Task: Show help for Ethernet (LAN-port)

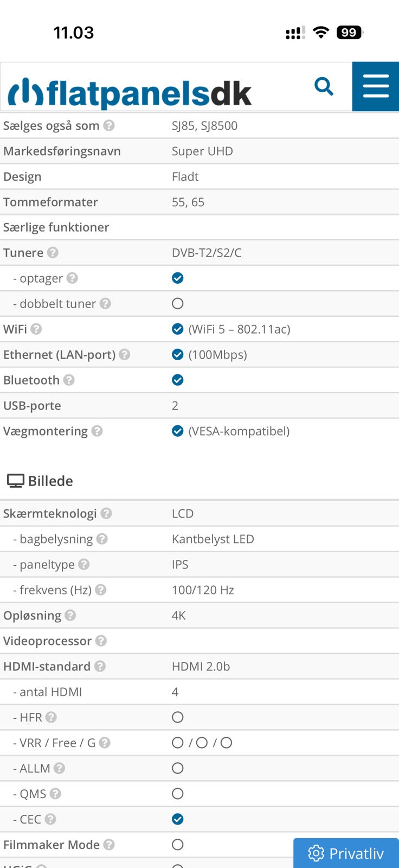Action: 125,355
